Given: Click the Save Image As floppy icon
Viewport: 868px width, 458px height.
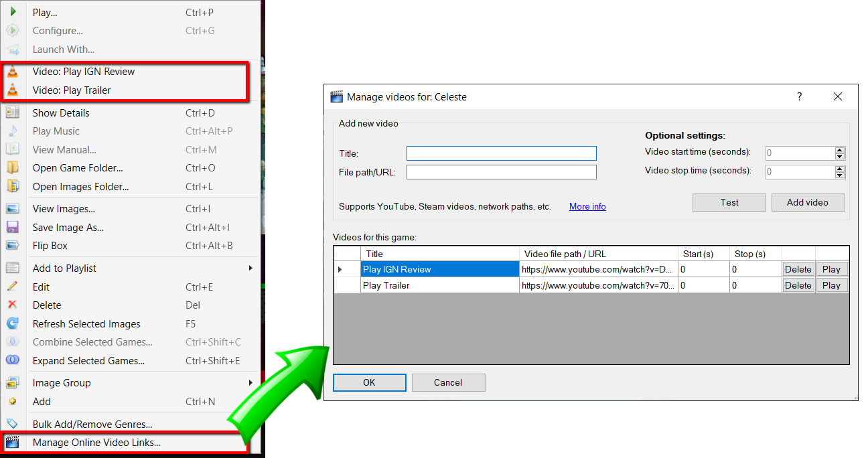Looking at the screenshot, I should (13, 227).
